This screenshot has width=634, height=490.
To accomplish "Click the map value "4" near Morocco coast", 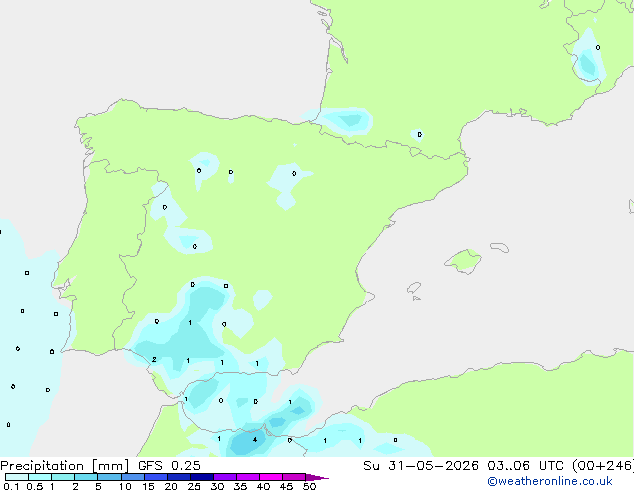I will tap(255, 439).
